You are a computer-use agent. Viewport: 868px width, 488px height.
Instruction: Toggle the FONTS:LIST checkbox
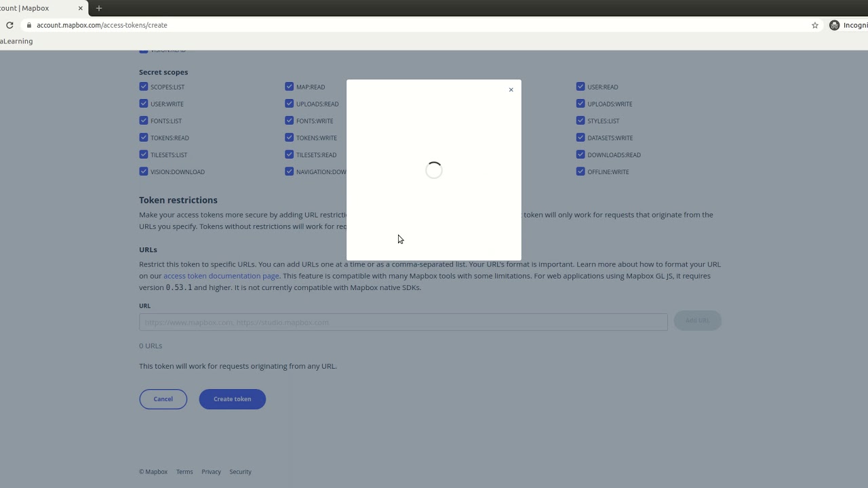[x=144, y=121]
